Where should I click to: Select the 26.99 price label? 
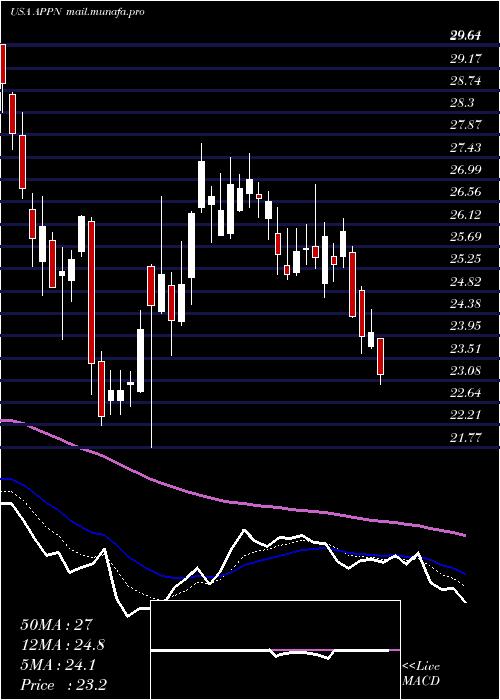[465, 170]
